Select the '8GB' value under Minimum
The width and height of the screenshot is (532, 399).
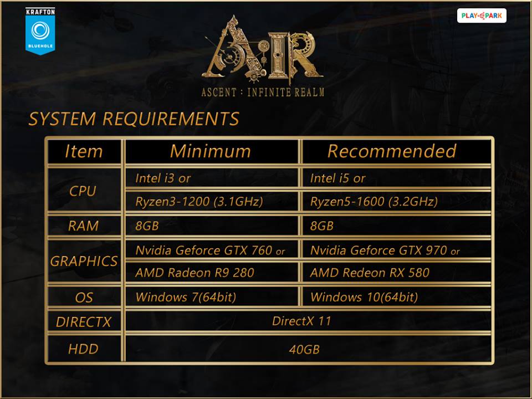[x=147, y=226]
